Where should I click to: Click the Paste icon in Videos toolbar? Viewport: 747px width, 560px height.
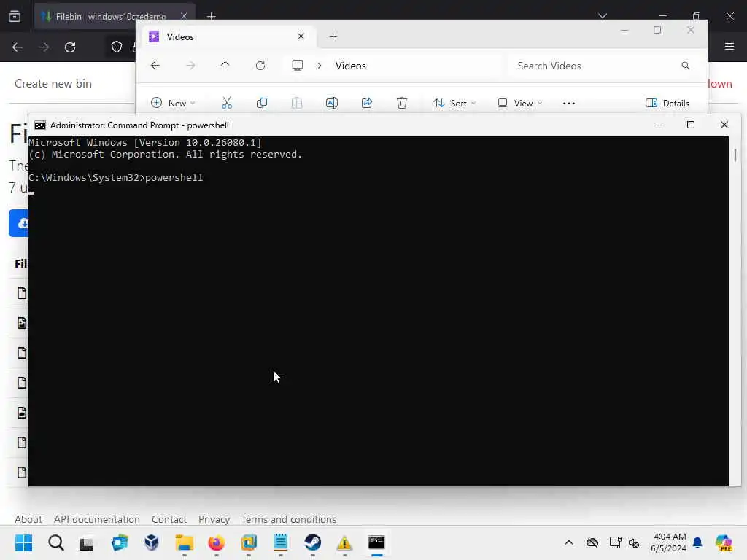pyautogui.click(x=297, y=103)
